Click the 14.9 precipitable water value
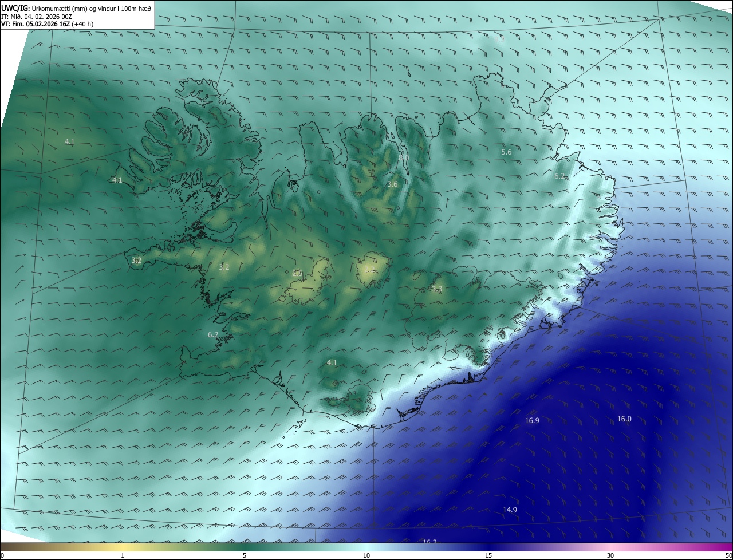This screenshot has height=560, width=733. coord(510,510)
